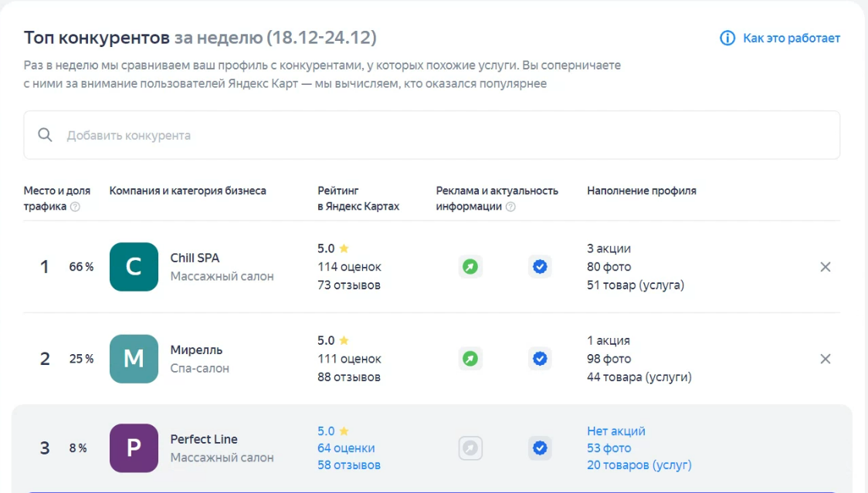The height and width of the screenshot is (493, 868).
Task: Click the blue verified badge for Perfect Line
Action: (540, 448)
